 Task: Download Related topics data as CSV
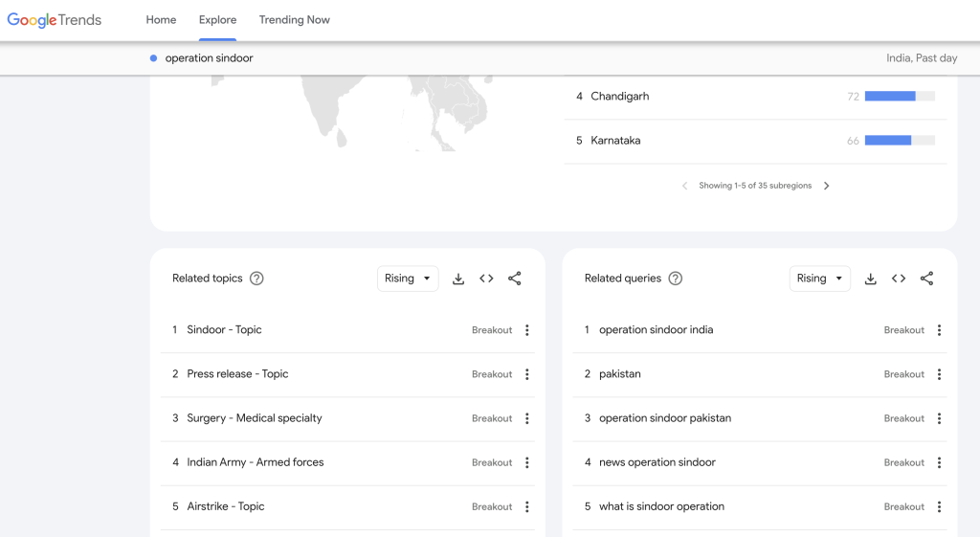(x=458, y=279)
